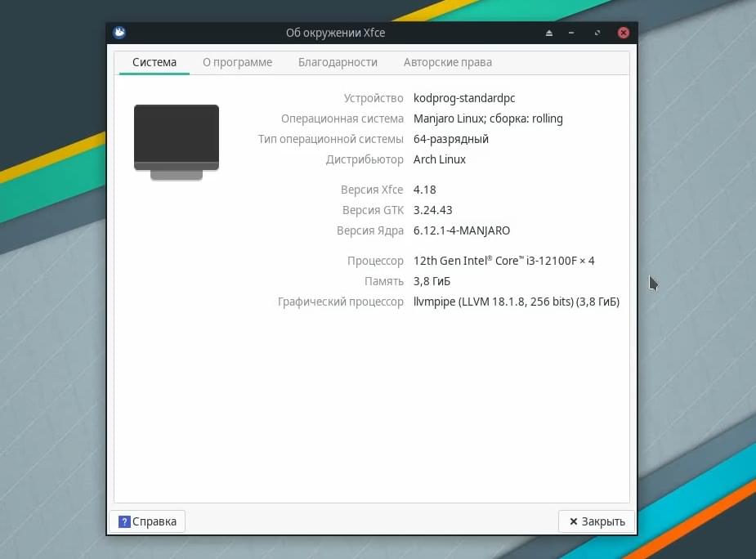Click the Версия Ядра label
756x559 pixels.
pos(369,230)
